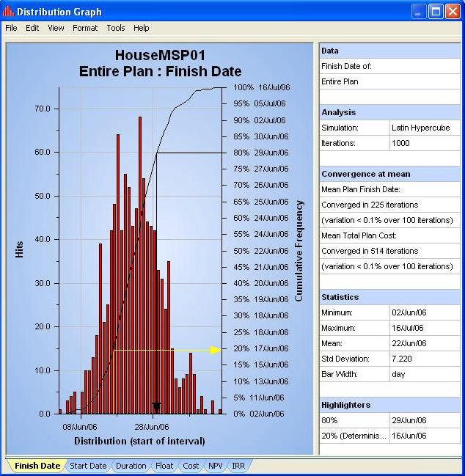Image resolution: width=465 pixels, height=476 pixels.
Task: Open the Help menu
Action: [141, 28]
